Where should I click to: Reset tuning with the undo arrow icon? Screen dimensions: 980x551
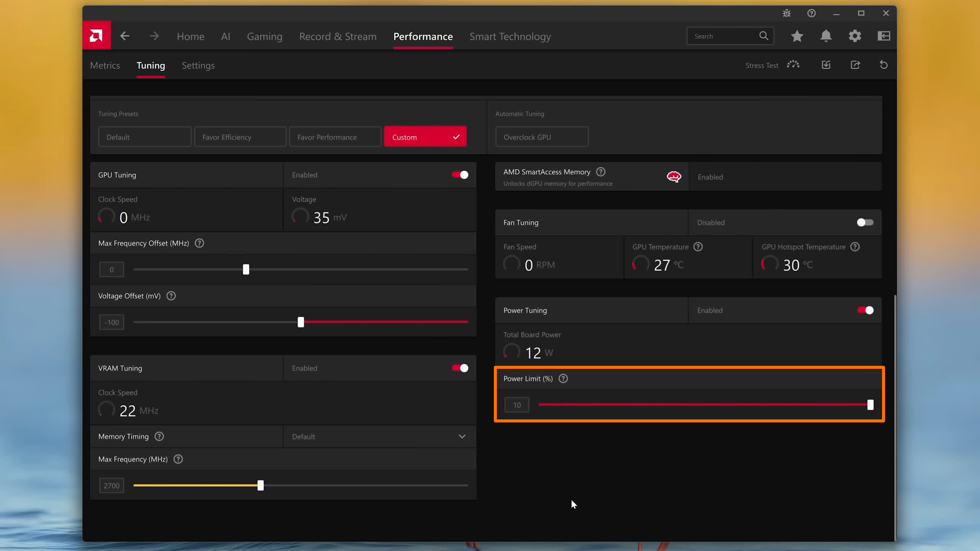[x=884, y=65]
